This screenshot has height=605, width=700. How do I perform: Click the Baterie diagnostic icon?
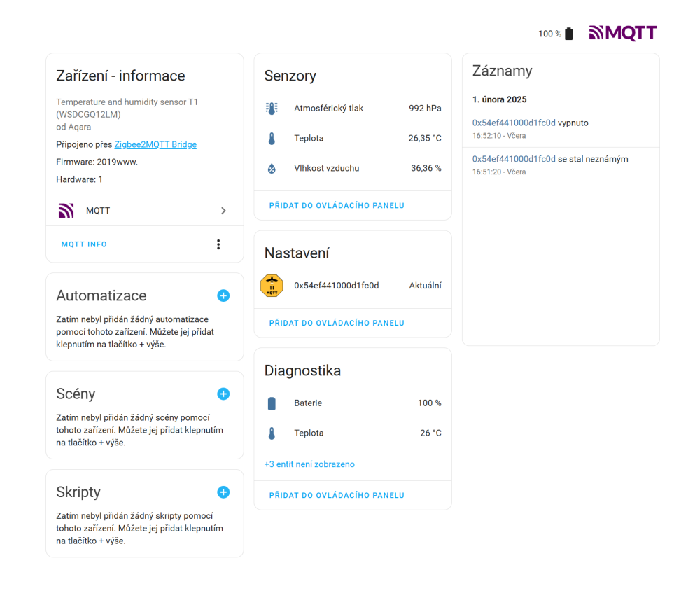click(x=272, y=403)
